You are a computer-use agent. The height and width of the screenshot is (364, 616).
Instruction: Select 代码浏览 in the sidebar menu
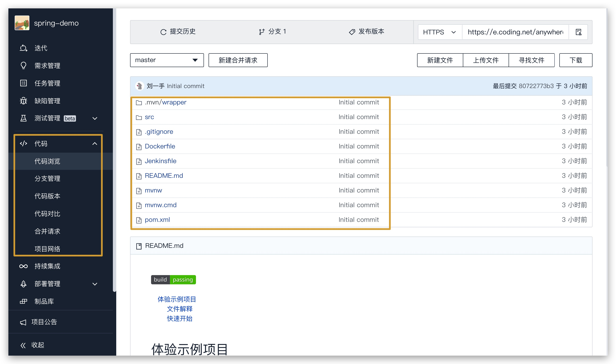[x=48, y=161]
